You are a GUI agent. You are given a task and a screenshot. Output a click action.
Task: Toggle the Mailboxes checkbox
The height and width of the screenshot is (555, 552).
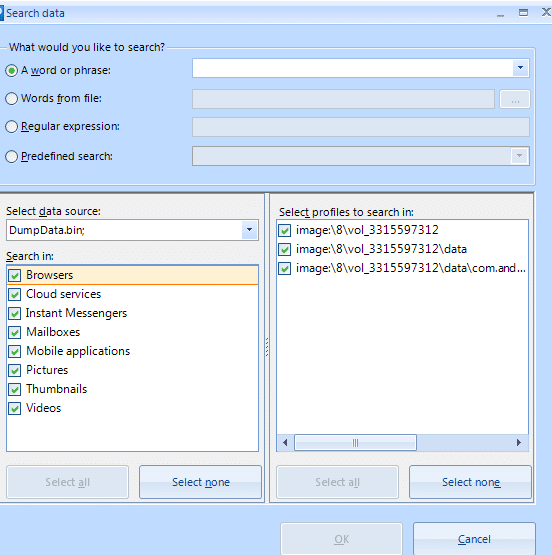point(15,332)
